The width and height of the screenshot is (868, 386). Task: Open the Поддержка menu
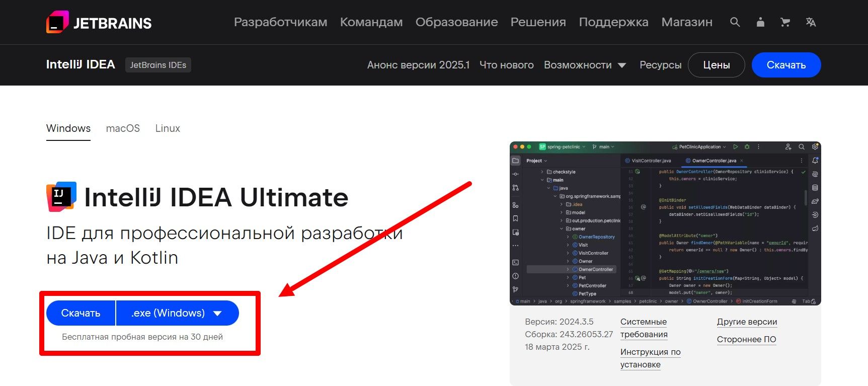pos(614,22)
